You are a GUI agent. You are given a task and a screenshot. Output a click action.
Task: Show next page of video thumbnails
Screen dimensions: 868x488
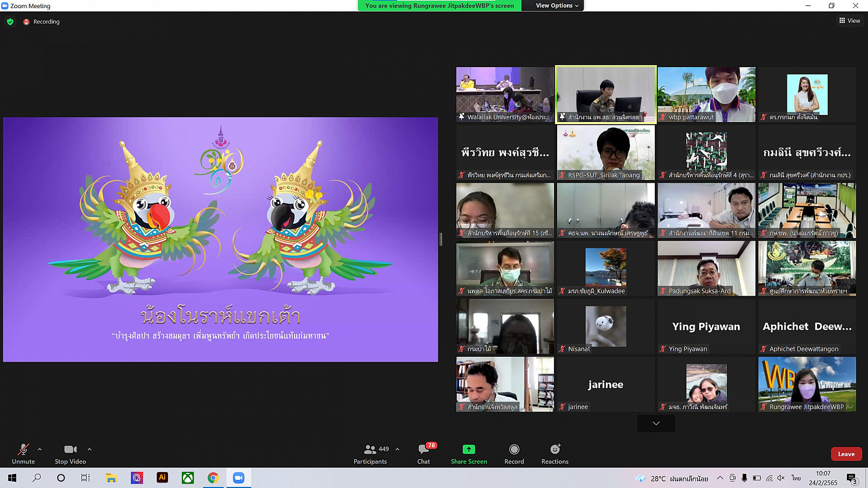(x=656, y=423)
